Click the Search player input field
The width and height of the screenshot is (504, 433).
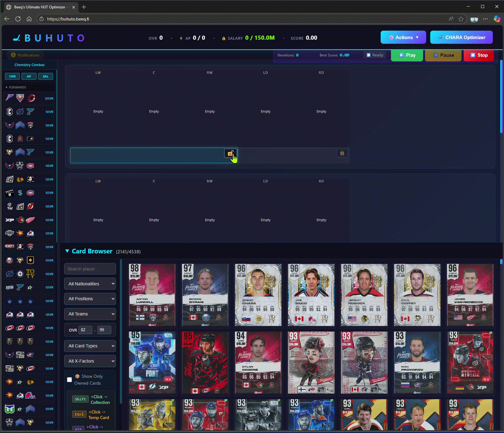point(90,269)
